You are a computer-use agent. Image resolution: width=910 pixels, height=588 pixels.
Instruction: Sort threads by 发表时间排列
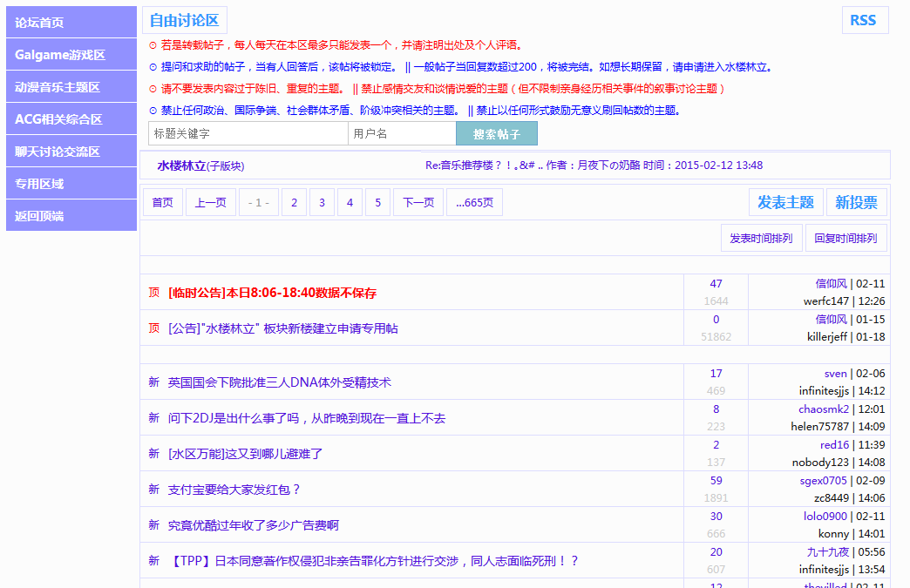762,239
